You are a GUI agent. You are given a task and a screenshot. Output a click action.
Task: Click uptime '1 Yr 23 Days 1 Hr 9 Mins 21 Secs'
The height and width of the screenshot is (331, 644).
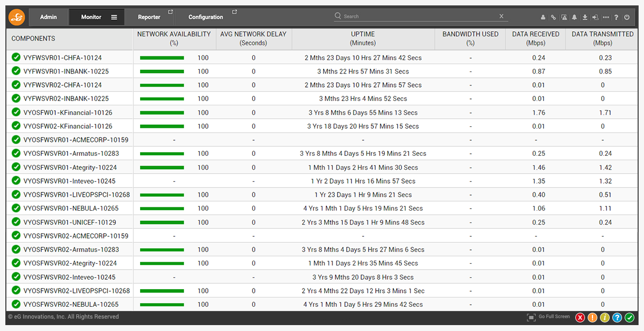(x=363, y=195)
